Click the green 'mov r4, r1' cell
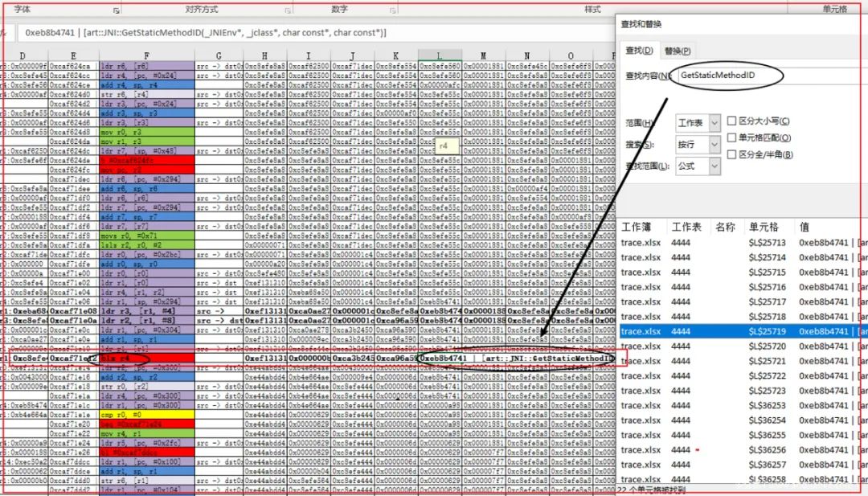This screenshot has width=868, height=496. 147,433
